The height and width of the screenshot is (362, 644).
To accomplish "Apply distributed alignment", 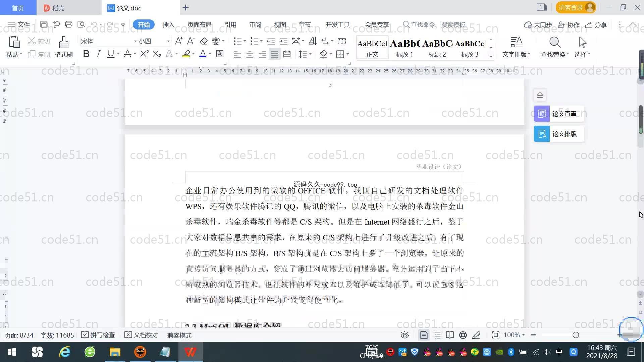I will (287, 54).
